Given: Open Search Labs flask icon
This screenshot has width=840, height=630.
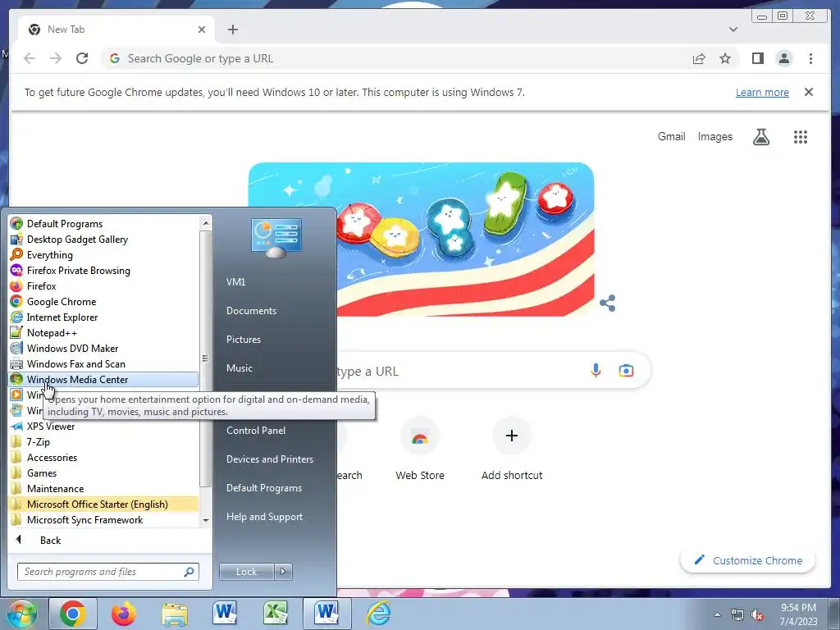Looking at the screenshot, I should click(x=760, y=137).
